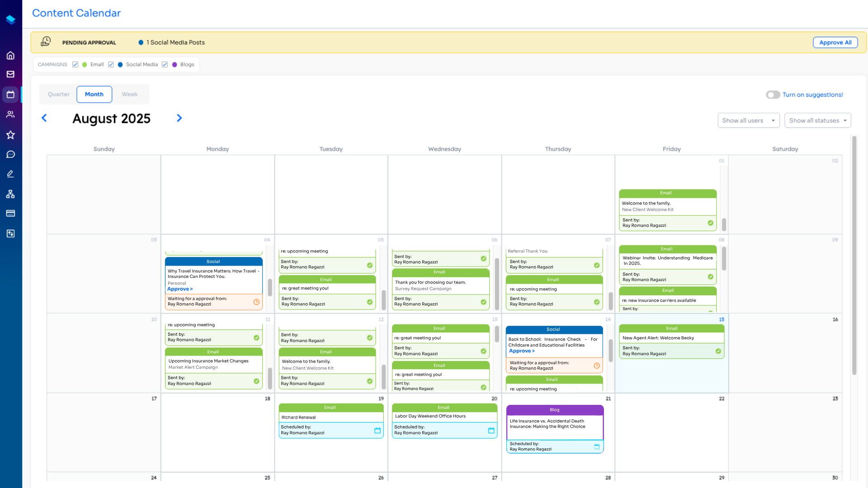Screen dimensions: 868x488
Task: Click calendar icon on Life Insurance blog card
Action: point(597,446)
